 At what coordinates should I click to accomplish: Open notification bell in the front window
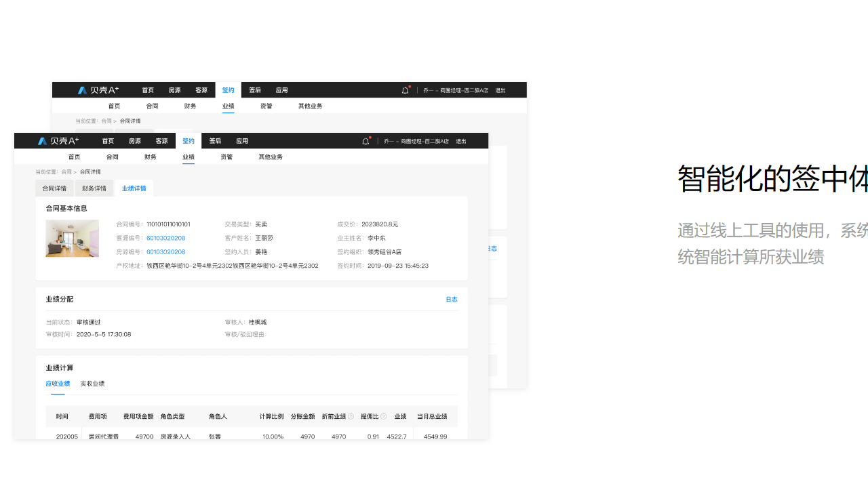coord(366,141)
